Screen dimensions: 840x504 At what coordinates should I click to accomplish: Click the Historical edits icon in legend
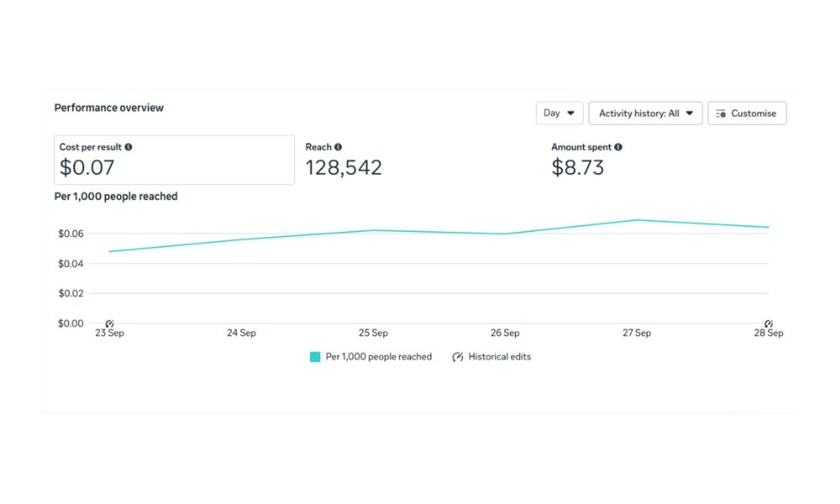pos(458,357)
